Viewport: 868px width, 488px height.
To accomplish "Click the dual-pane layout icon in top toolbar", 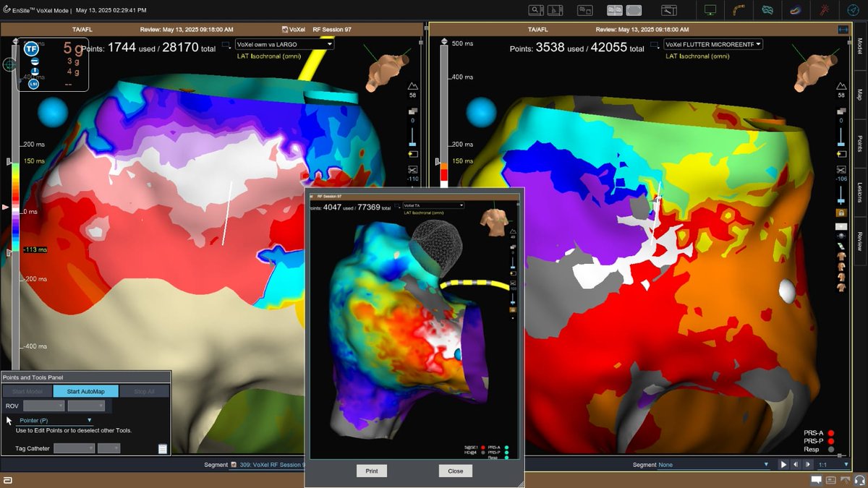I will pyautogui.click(x=615, y=10).
